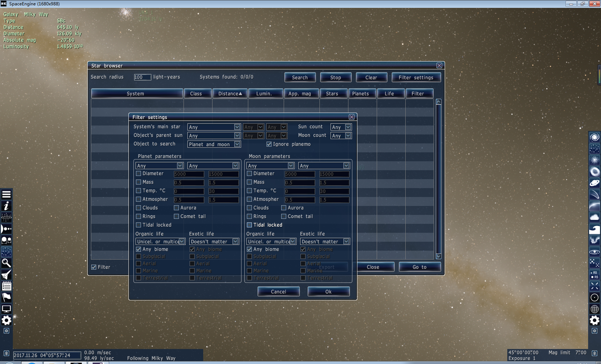
Task: Toggle galaxies visibility spiral icon
Action: coord(594,137)
